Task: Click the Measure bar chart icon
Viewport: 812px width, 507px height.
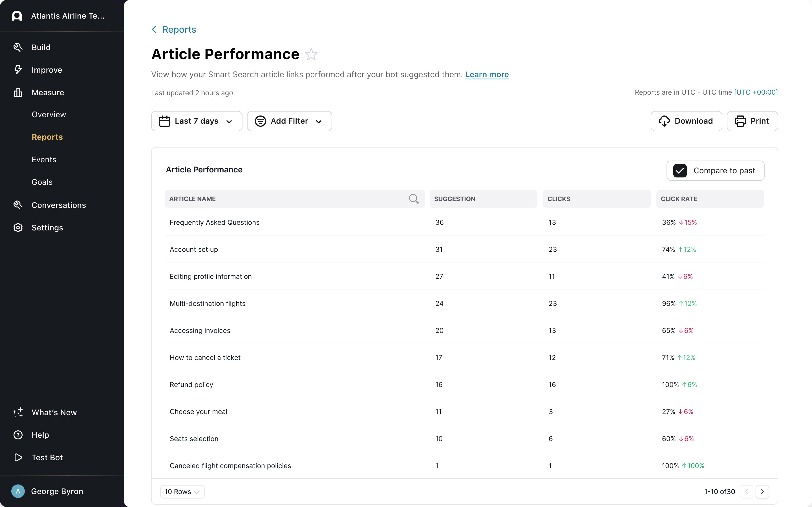Action: (x=18, y=92)
